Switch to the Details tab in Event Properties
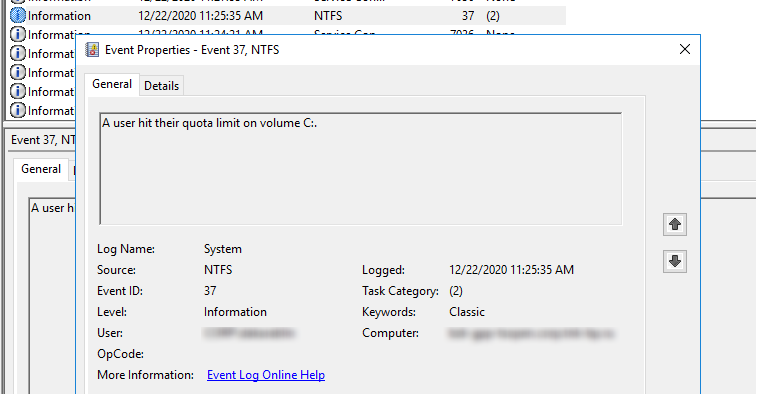This screenshot has width=764, height=394. point(161,86)
